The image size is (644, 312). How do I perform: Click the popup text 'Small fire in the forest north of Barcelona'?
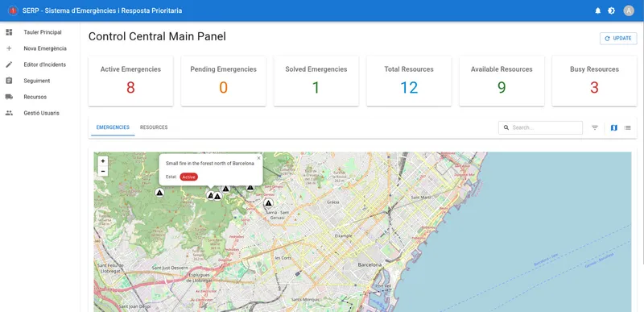(210, 163)
